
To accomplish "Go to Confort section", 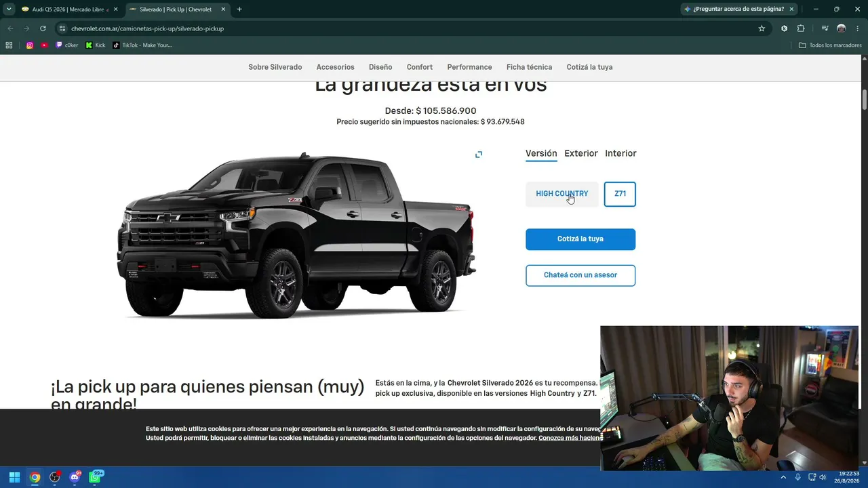I will tap(420, 67).
